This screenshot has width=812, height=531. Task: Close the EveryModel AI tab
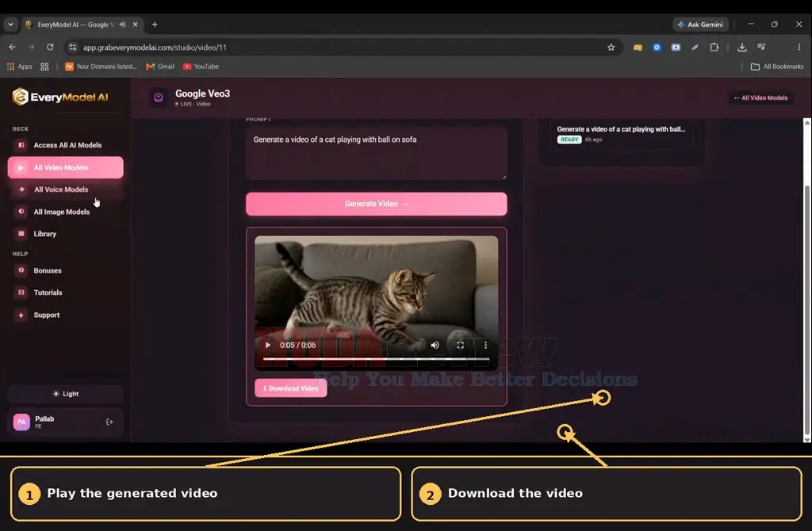point(135,25)
